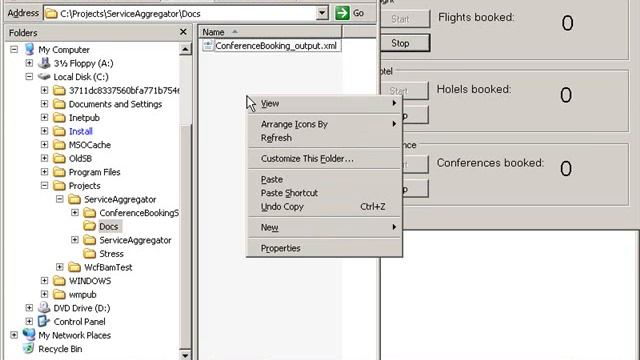Click the OldSB folder icon
The image size is (640, 360).
click(x=59, y=158)
